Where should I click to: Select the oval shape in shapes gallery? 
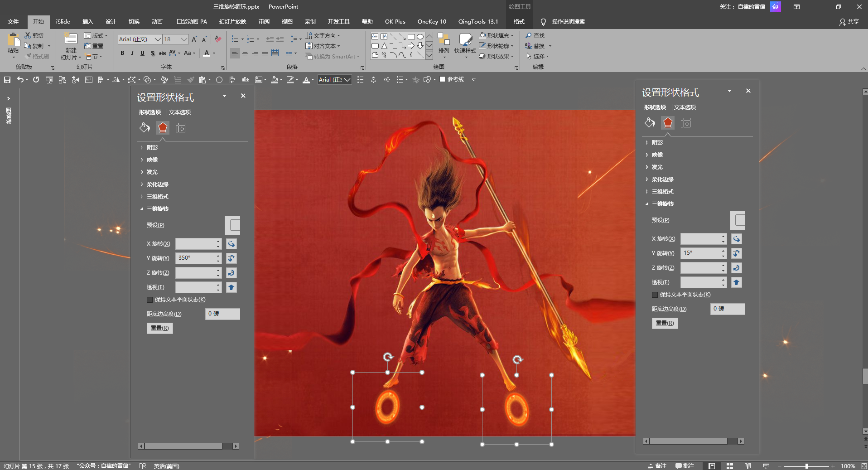tap(420, 37)
